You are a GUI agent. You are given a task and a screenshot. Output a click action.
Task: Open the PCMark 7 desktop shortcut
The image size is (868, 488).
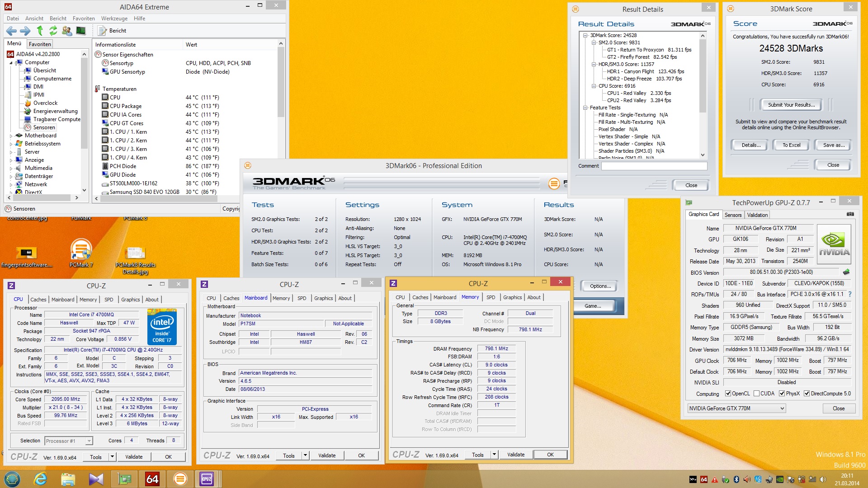click(x=81, y=253)
